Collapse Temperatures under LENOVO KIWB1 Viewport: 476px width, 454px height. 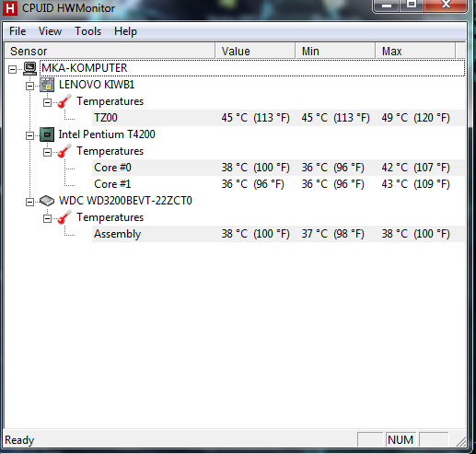(x=47, y=102)
